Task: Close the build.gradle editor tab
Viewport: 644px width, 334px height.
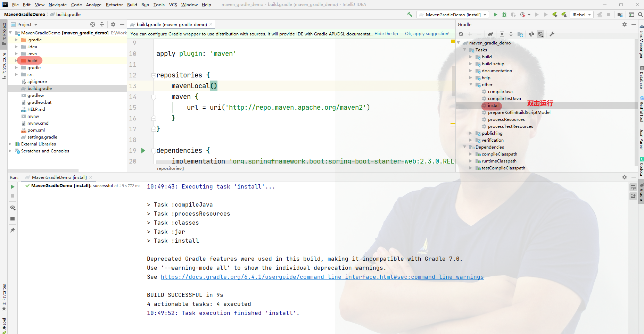Action: (211, 24)
